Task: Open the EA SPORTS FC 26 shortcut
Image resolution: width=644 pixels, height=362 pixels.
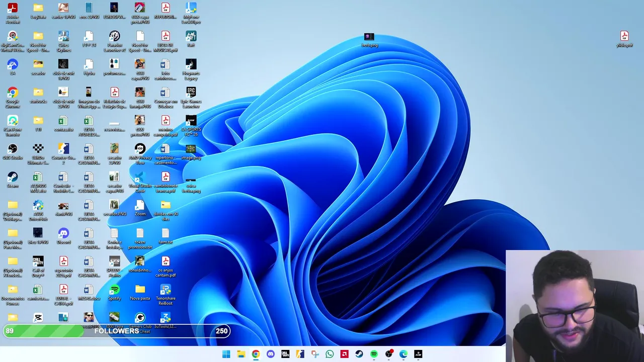Action: tap(191, 126)
